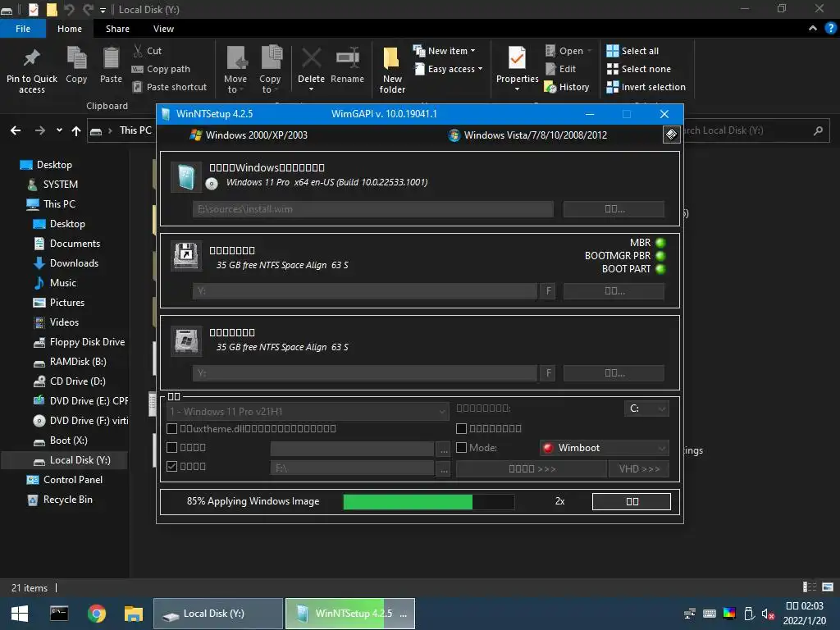Open Windows 11 Pro edition dropdown

coord(308,412)
